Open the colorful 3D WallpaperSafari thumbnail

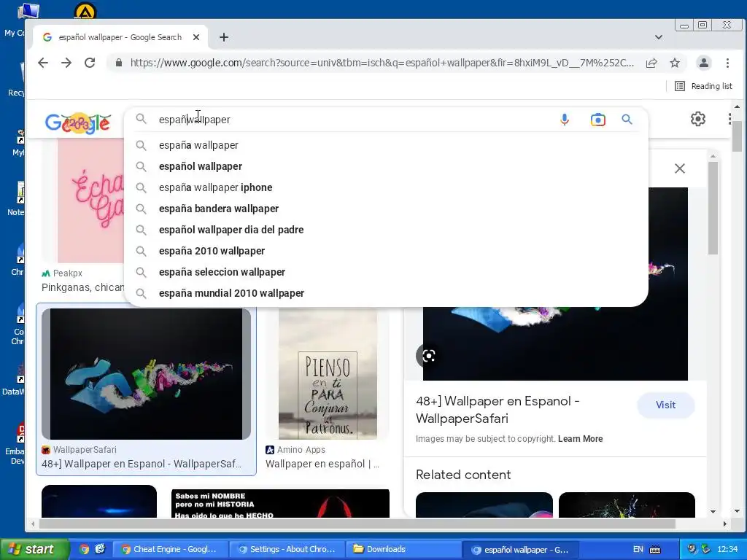click(x=146, y=374)
